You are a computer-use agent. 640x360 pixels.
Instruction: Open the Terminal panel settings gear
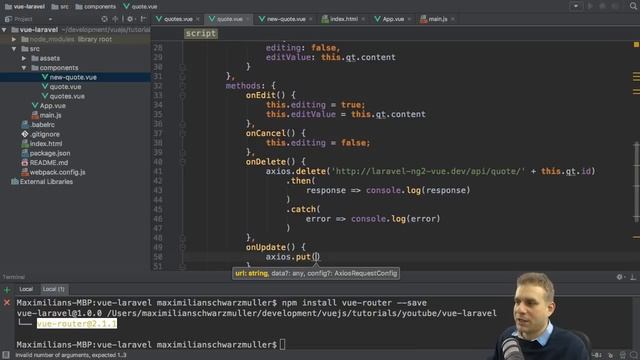click(620, 277)
